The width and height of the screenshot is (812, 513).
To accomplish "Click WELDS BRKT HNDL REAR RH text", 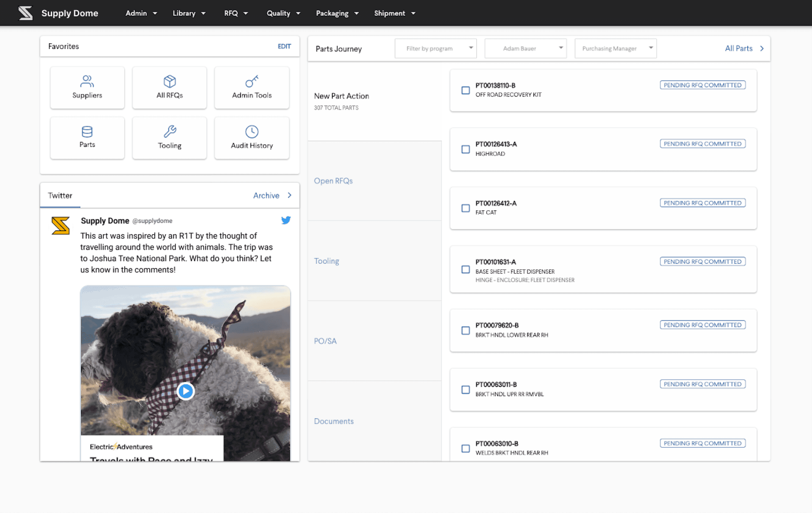I will (x=512, y=453).
